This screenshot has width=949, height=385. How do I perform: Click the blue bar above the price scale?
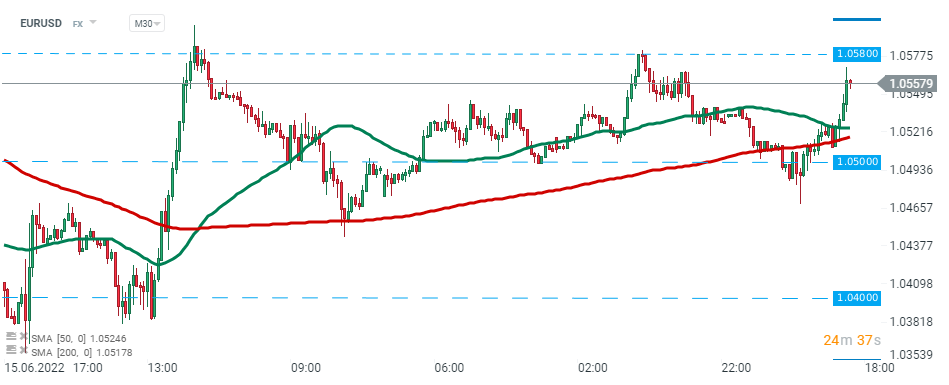tap(857, 19)
